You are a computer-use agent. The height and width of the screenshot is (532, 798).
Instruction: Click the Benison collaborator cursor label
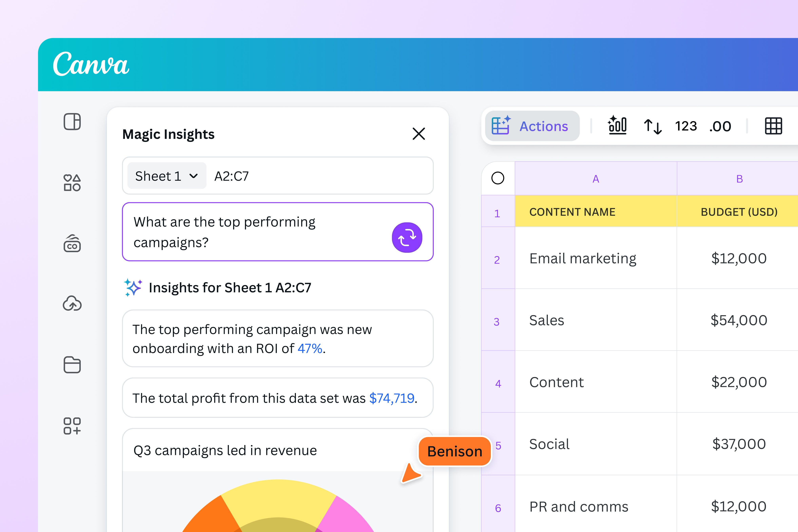point(454,451)
